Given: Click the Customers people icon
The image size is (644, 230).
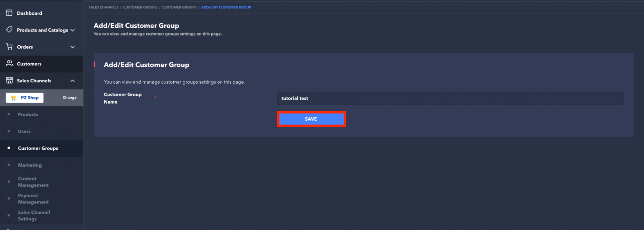Looking at the screenshot, I should [9, 63].
